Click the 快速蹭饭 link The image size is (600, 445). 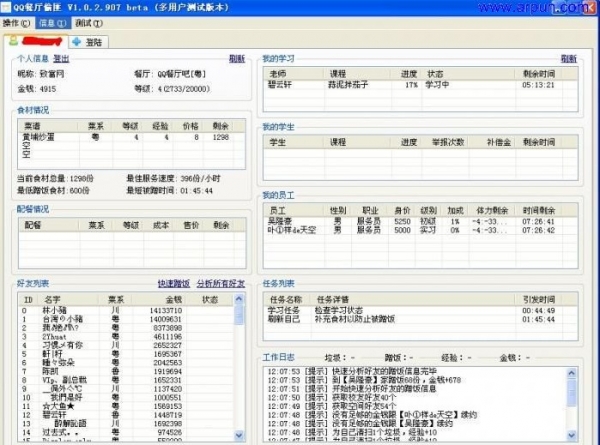tap(174, 284)
